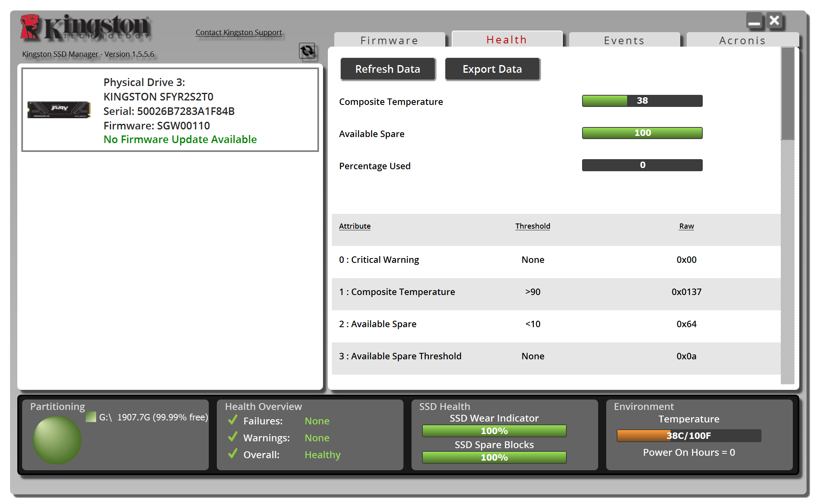
Task: Click the SSD Wear Indicator progress bar
Action: click(494, 430)
